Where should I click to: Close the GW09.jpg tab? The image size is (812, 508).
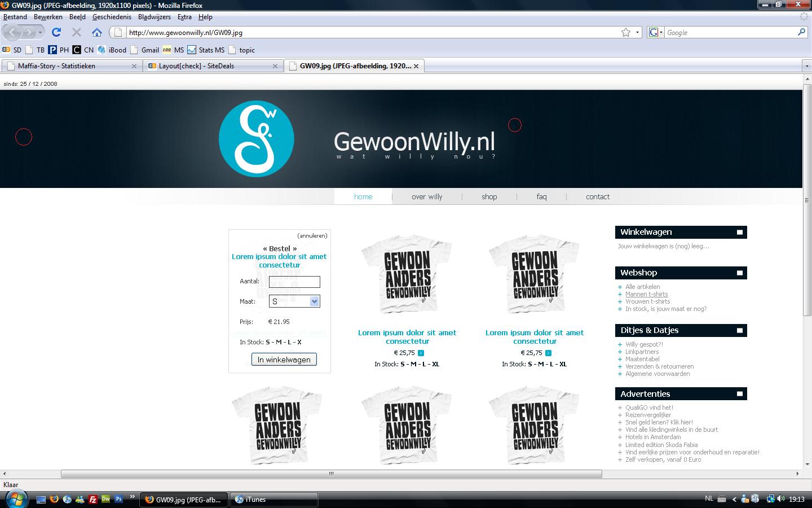tap(416, 66)
